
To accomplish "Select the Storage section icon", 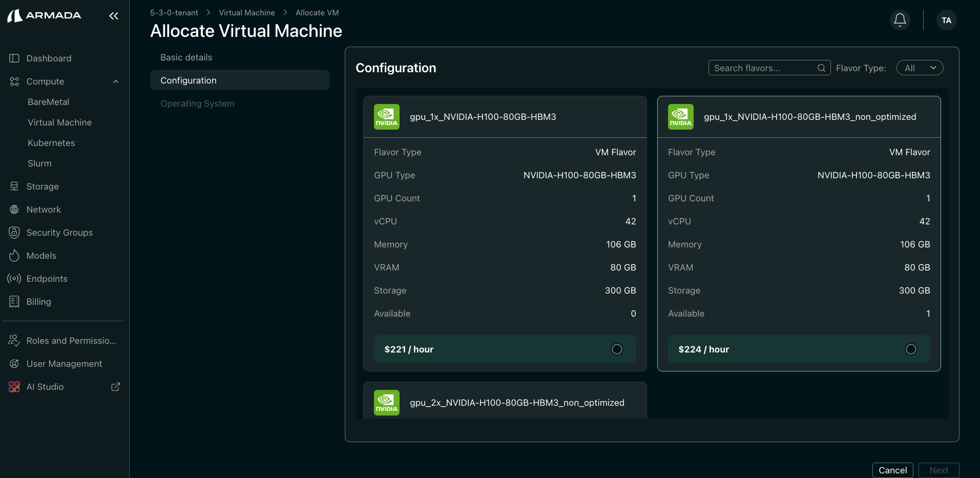I will point(14,186).
